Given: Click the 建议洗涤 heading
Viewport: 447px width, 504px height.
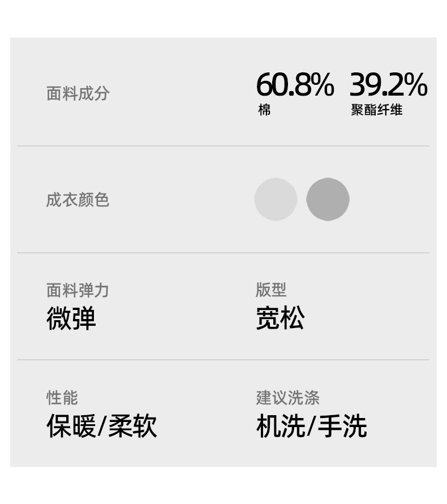Looking at the screenshot, I should pos(287,398).
